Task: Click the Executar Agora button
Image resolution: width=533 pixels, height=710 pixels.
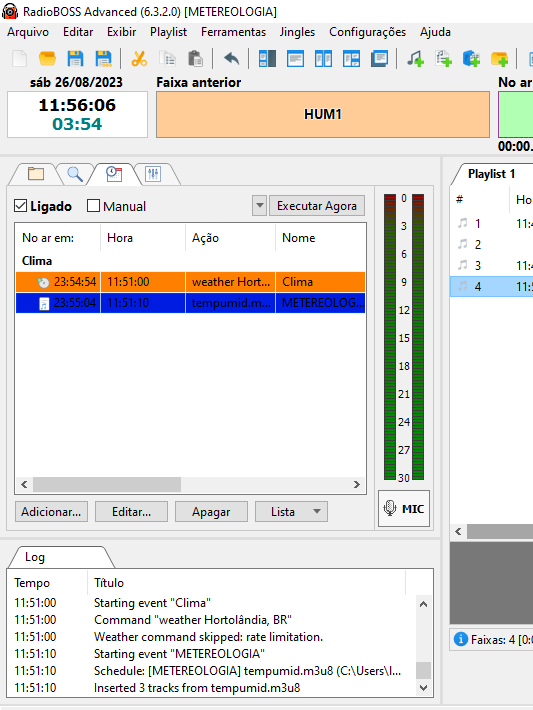Action: click(x=317, y=206)
